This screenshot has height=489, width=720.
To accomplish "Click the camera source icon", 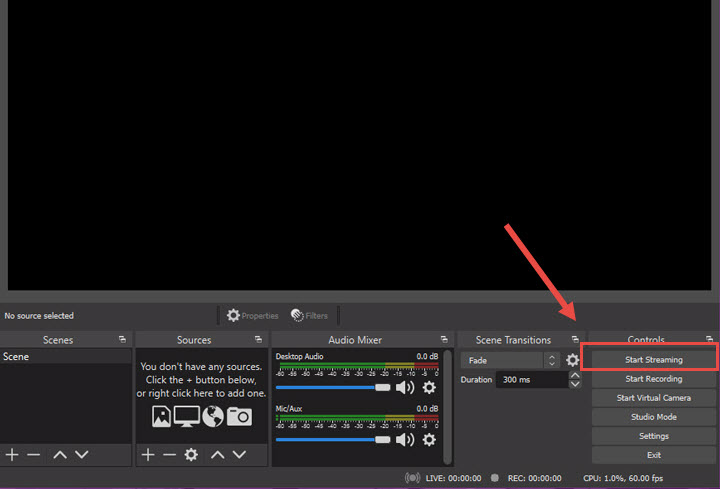I will (x=239, y=416).
